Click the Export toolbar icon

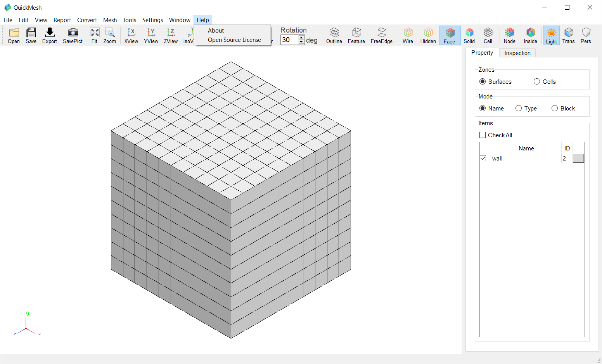50,36
